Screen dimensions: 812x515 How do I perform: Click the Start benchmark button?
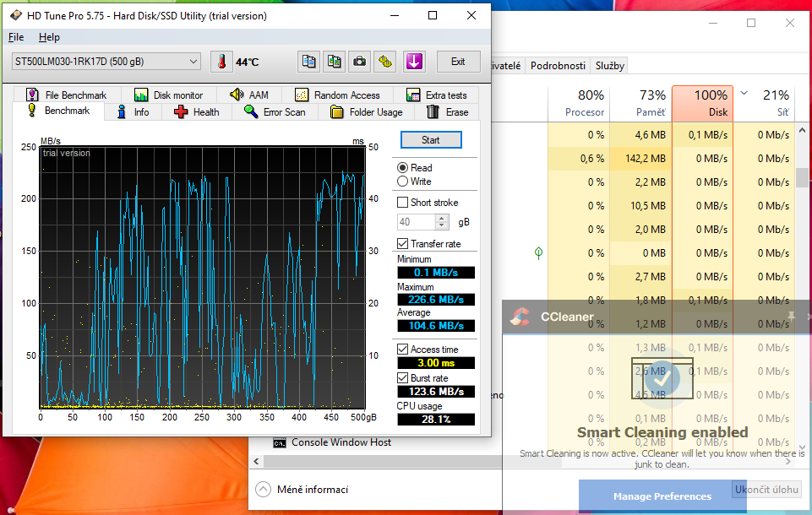point(431,140)
